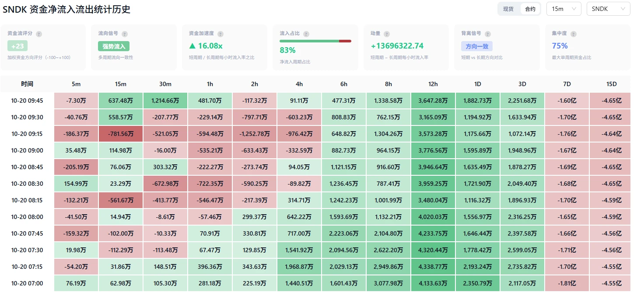This screenshot has width=644, height=292.
Task: Click the 4,338.77万 cell
Action: pyautogui.click(x=433, y=267)
